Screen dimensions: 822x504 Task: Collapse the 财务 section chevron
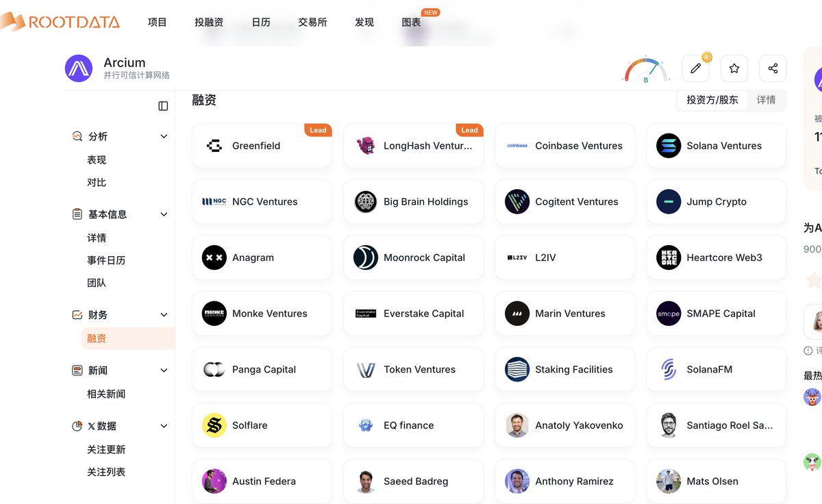click(x=164, y=315)
